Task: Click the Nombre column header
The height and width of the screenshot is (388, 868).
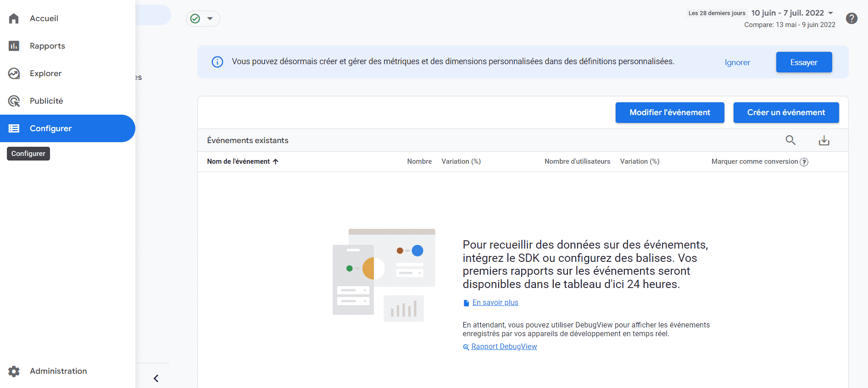Action: point(419,161)
